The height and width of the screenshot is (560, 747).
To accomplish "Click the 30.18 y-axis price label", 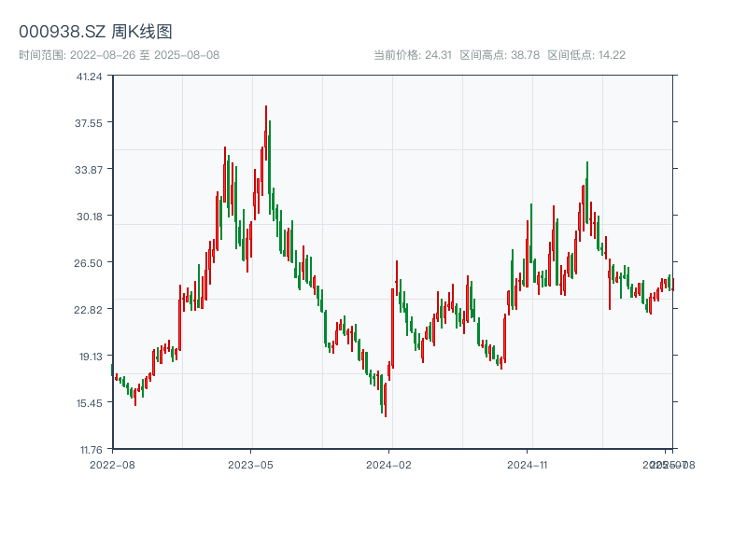I will point(90,217).
